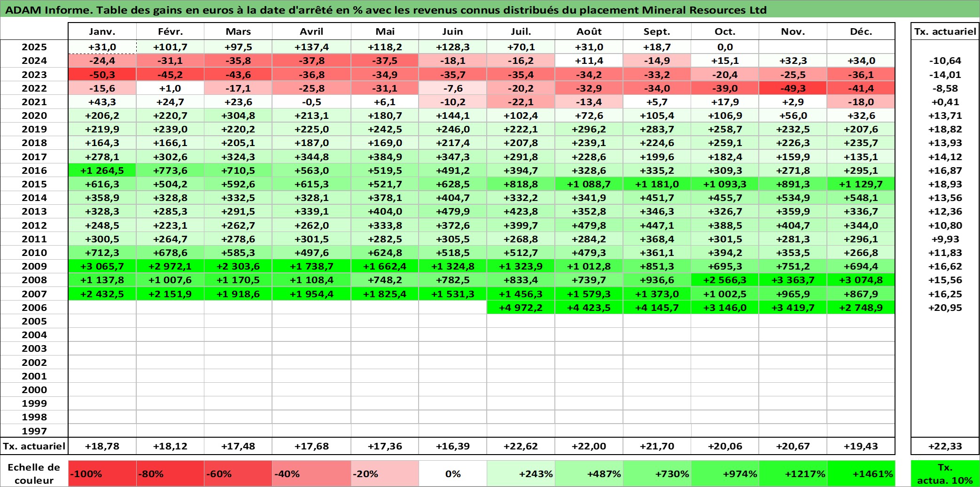
Task: Select the +243% color scale swatch
Action: click(x=521, y=473)
